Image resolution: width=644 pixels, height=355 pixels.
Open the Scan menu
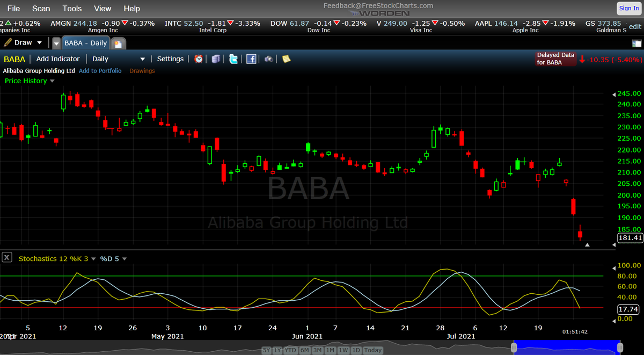[x=41, y=9]
